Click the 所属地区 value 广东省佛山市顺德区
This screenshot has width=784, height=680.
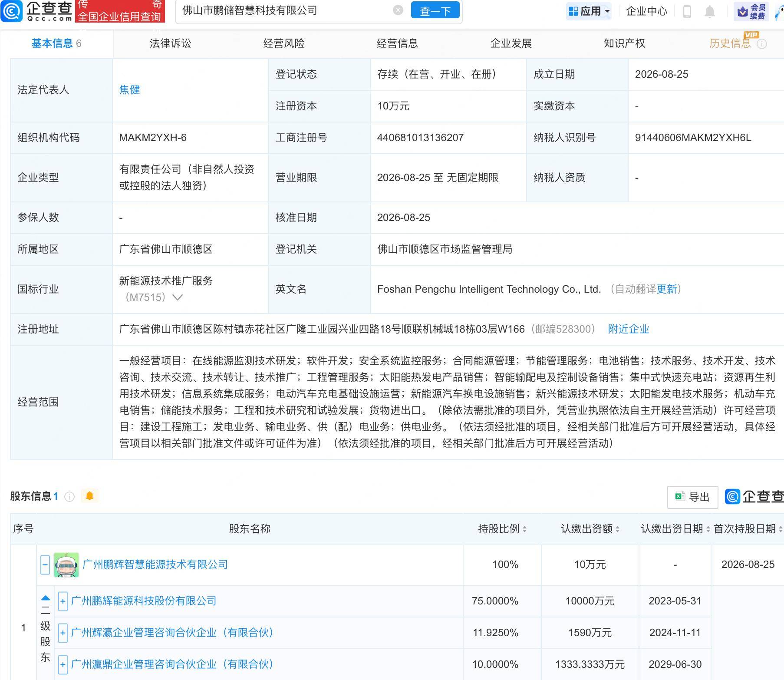click(x=166, y=249)
